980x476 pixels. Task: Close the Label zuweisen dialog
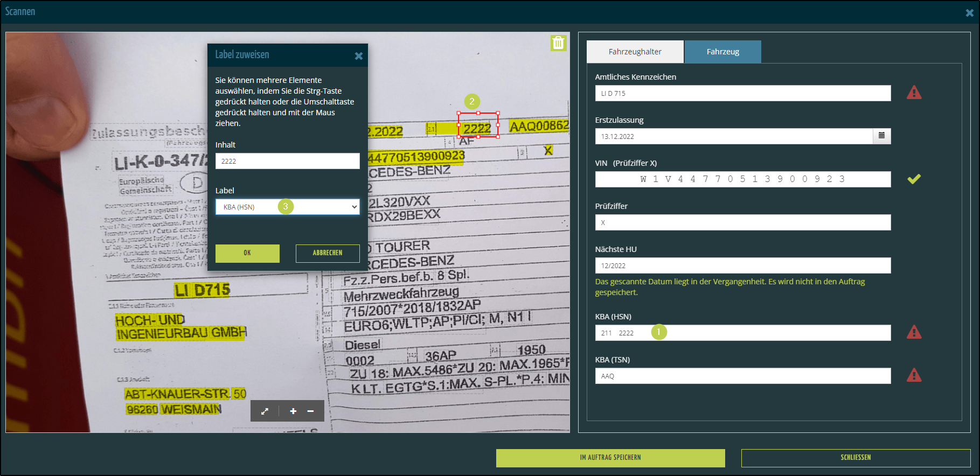[x=359, y=56]
